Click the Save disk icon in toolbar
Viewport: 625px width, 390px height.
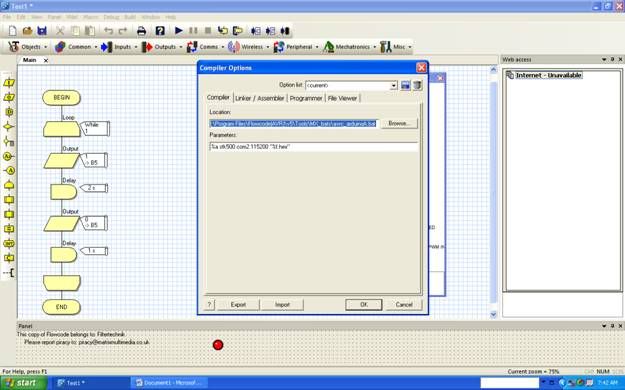(42, 31)
